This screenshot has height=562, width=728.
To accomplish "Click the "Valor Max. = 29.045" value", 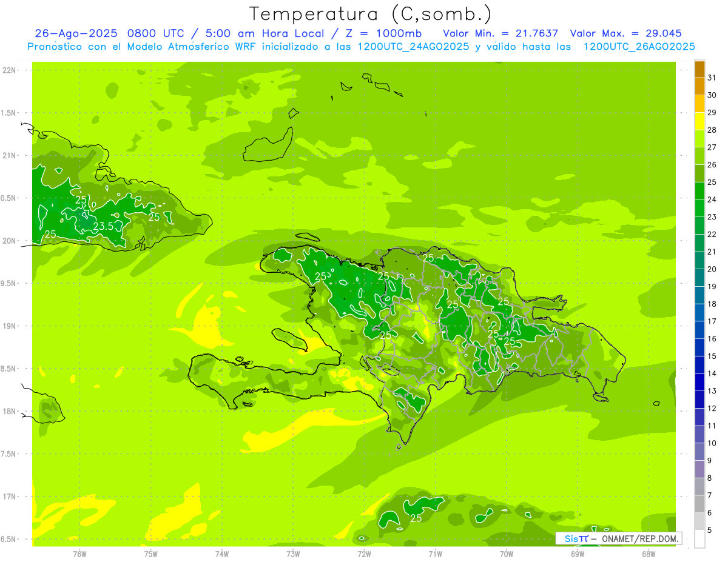I will click(625, 33).
